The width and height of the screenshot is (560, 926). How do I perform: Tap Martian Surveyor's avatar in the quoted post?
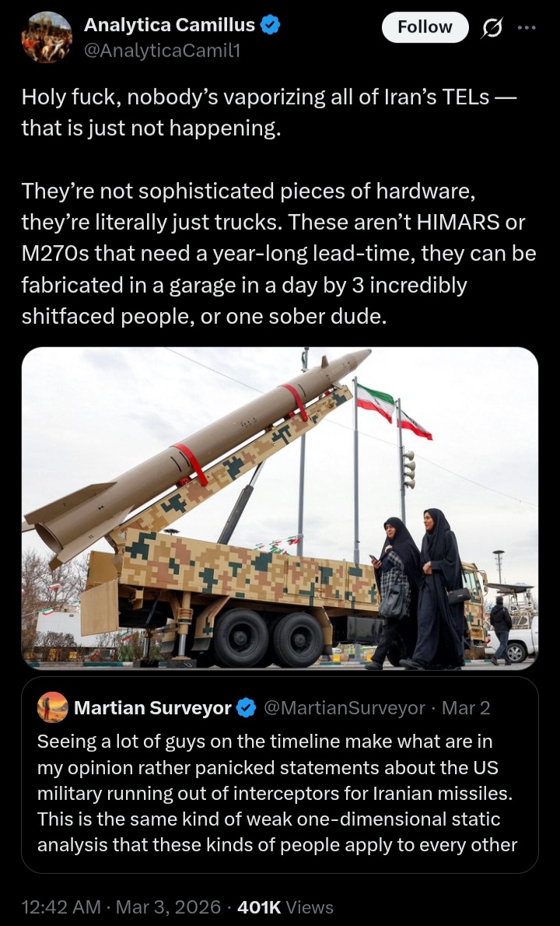(x=53, y=707)
